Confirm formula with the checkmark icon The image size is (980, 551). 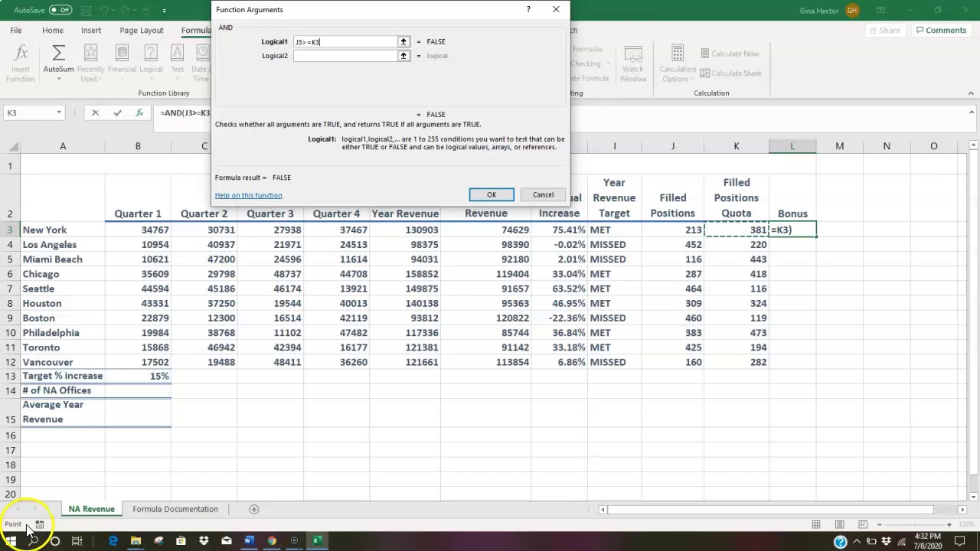117,112
